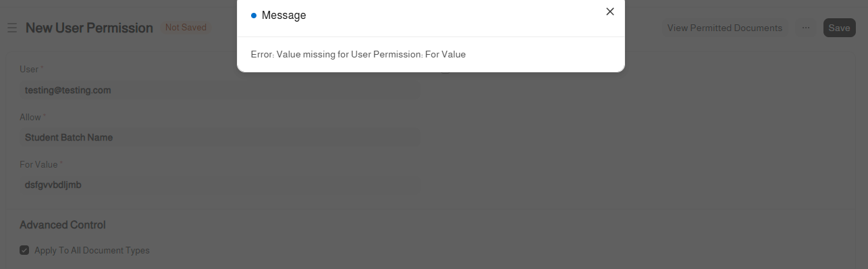Click the For Value field label
868x269 pixels.
pos(38,164)
